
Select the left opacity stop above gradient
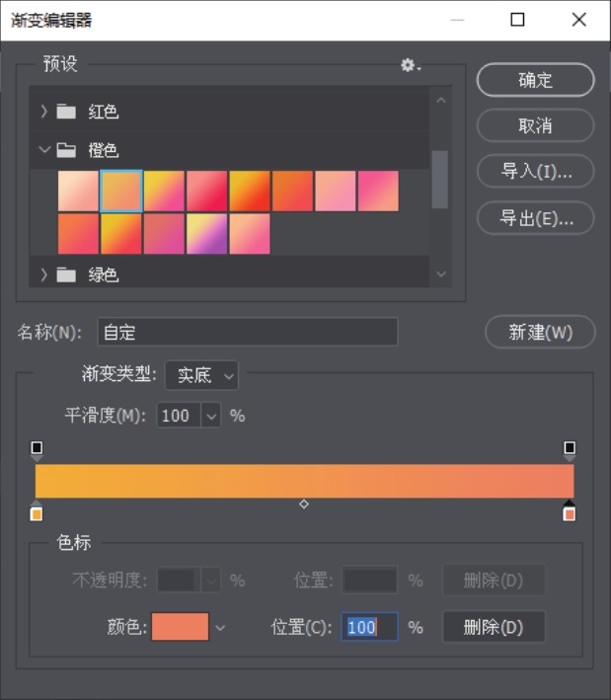point(37,450)
